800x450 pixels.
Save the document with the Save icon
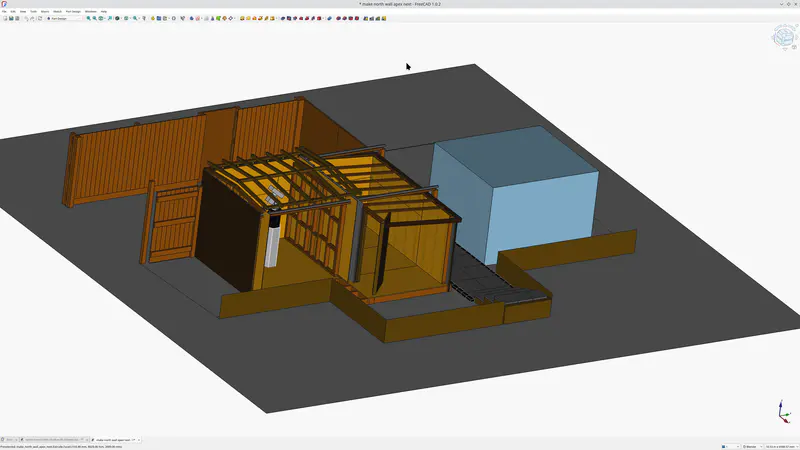(17, 18)
